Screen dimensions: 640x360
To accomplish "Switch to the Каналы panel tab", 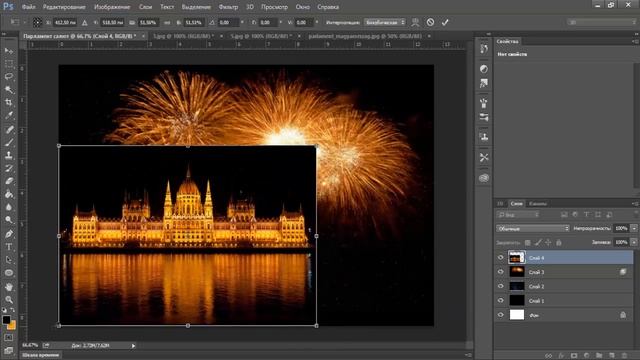I will [538, 204].
